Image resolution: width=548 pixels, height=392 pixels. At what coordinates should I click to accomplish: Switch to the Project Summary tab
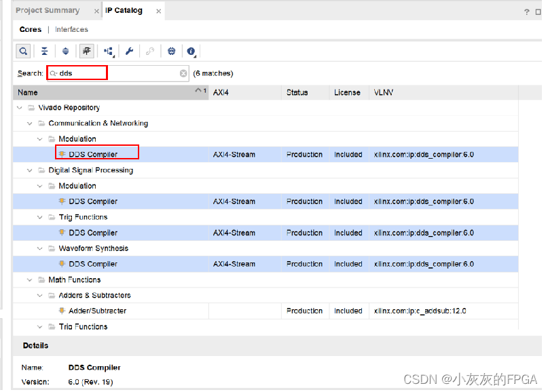(48, 10)
